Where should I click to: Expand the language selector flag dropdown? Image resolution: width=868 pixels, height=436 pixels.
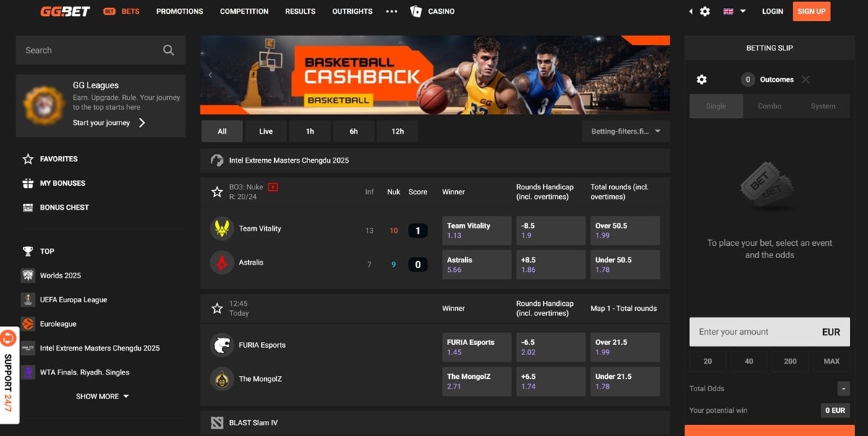[x=734, y=12]
